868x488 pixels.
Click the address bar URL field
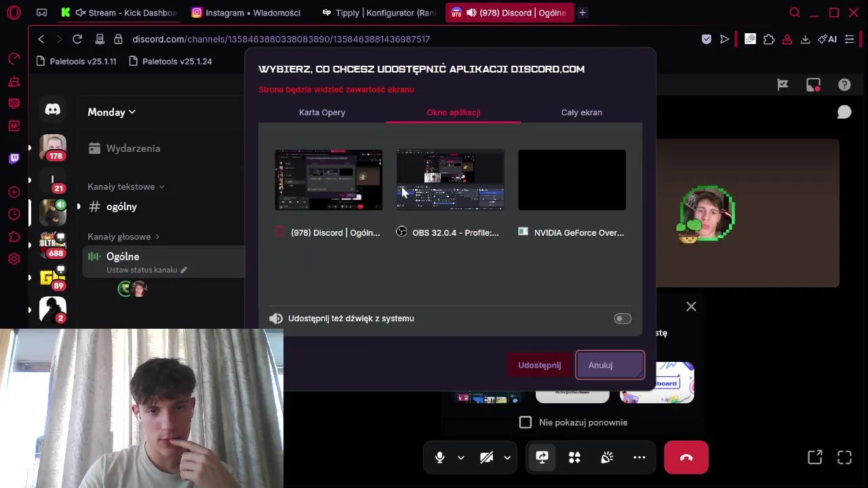(x=281, y=39)
